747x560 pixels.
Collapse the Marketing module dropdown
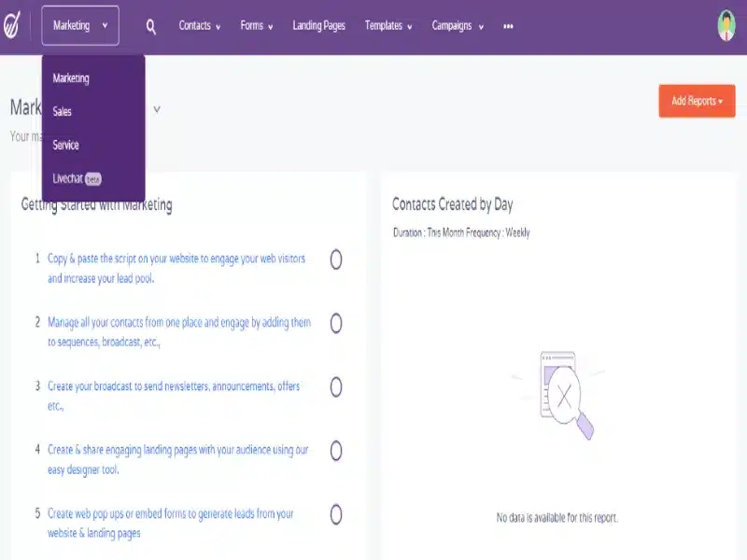click(x=80, y=26)
